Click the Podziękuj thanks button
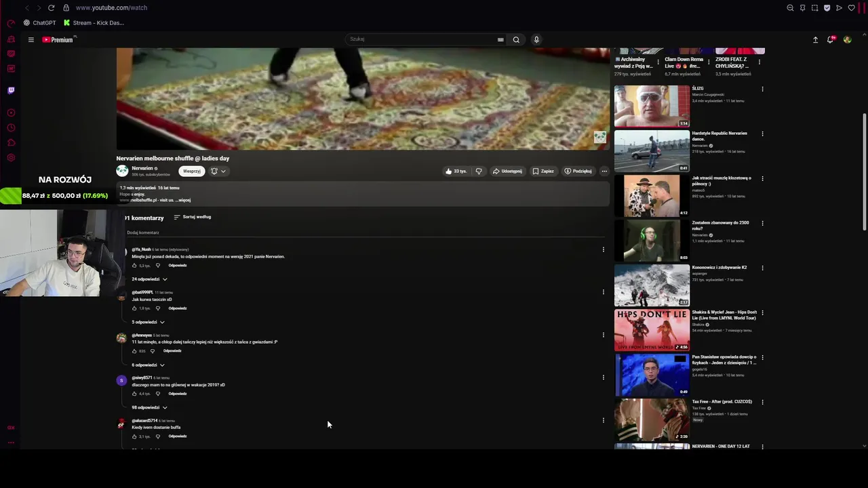The height and width of the screenshot is (488, 868). tap(578, 171)
